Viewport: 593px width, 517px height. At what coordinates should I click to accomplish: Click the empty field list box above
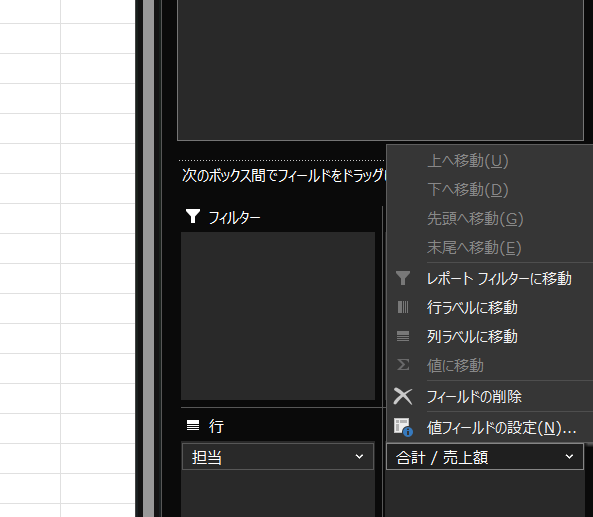pos(380,70)
